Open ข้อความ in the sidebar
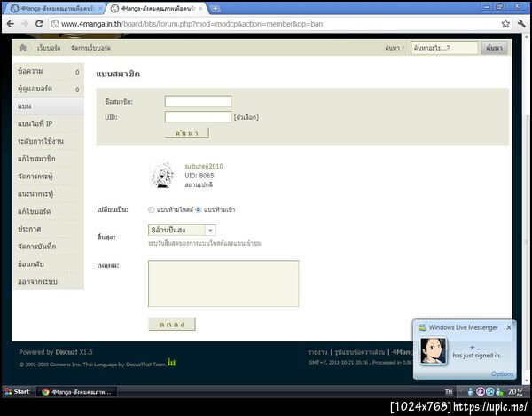 click(x=48, y=71)
